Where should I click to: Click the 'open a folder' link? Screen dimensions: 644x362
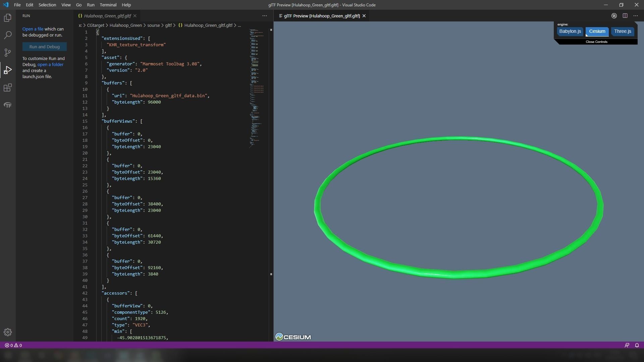50,65
